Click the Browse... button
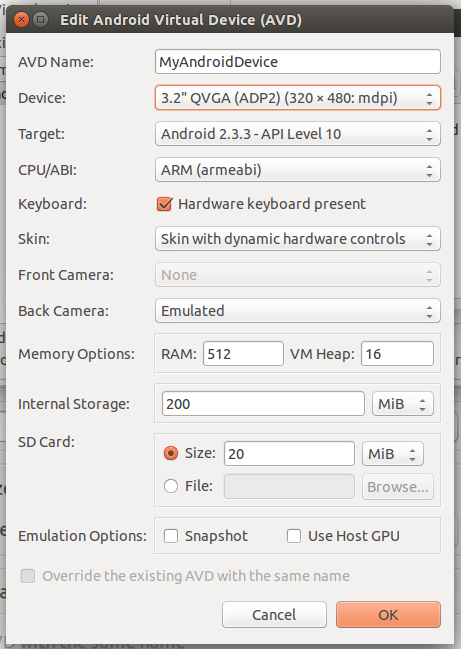Image resolution: width=461 pixels, height=649 pixels. (398, 486)
